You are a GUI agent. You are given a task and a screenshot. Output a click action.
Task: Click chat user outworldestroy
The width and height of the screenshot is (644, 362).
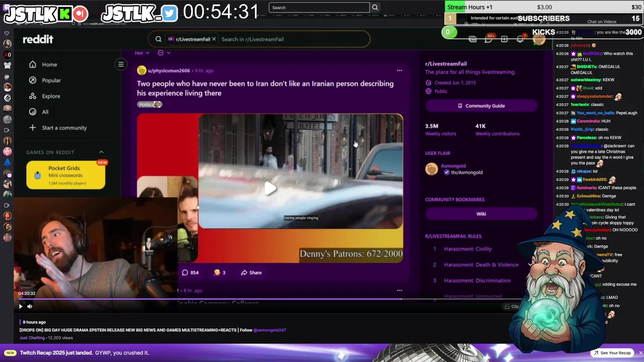(x=587, y=80)
